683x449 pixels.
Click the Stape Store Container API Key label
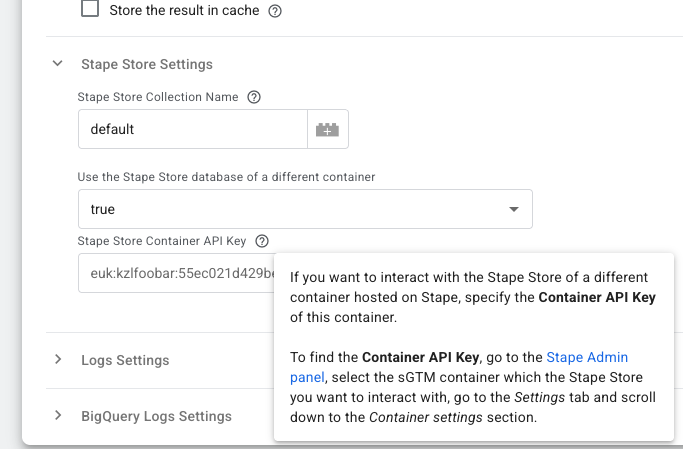tap(162, 241)
